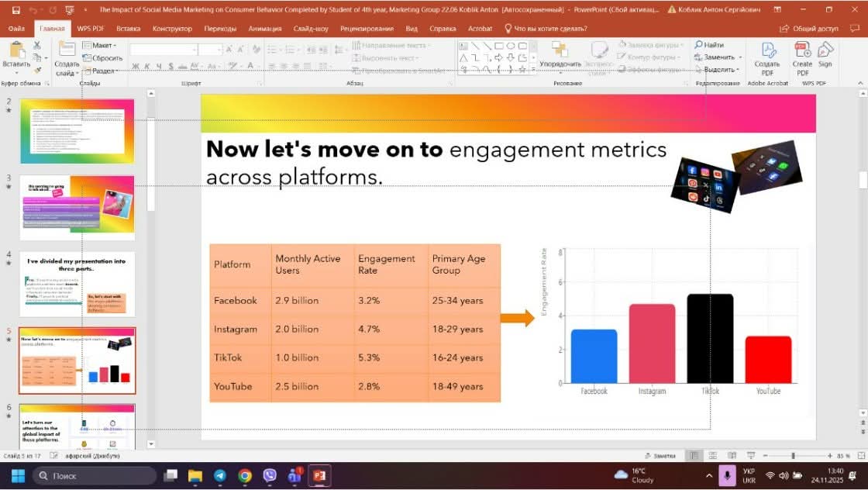Launch Google Chrome from the taskbar
The height and width of the screenshot is (490, 868).
(245, 475)
